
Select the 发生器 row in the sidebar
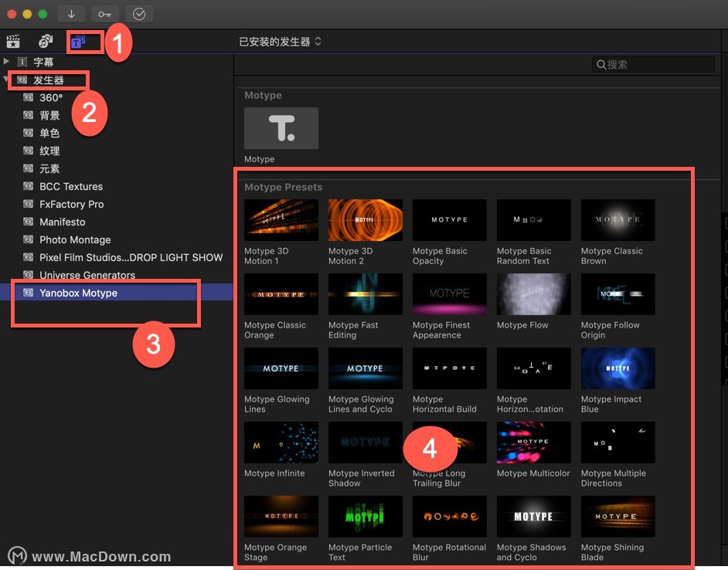tap(117, 80)
